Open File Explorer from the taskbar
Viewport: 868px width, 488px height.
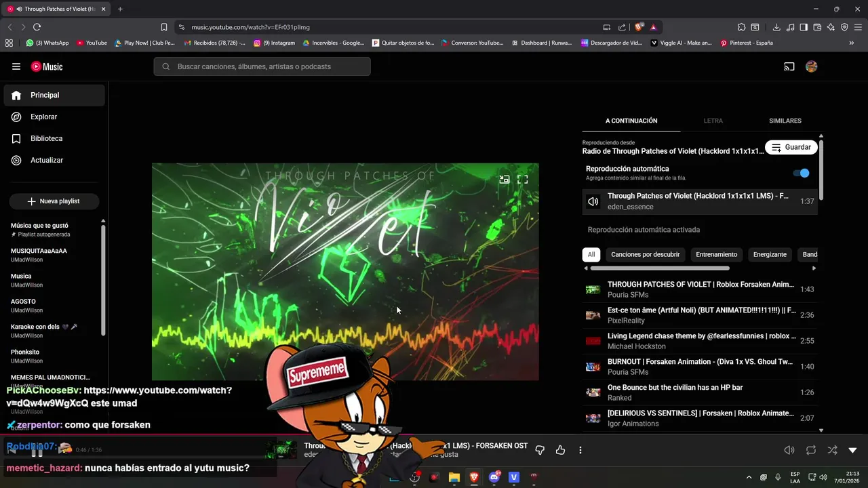point(454,477)
